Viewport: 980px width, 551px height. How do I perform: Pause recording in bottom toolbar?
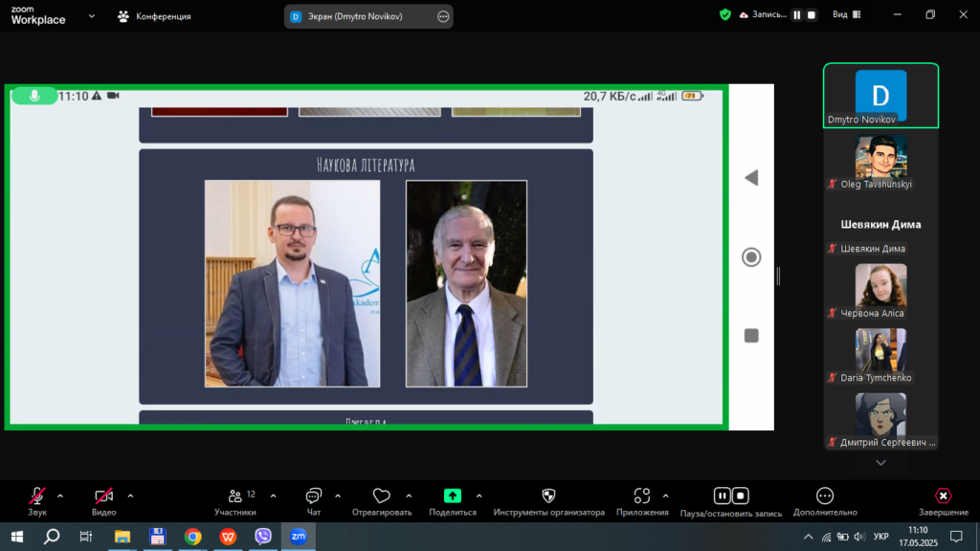coord(722,496)
